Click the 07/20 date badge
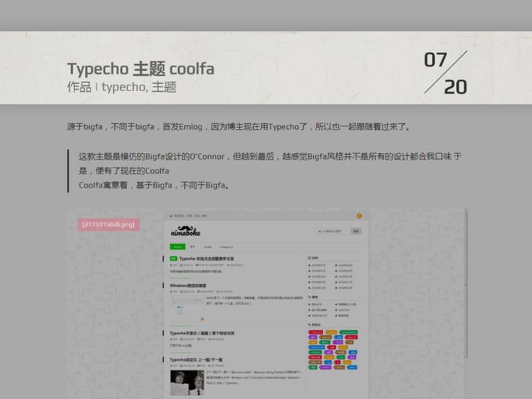 446,72
